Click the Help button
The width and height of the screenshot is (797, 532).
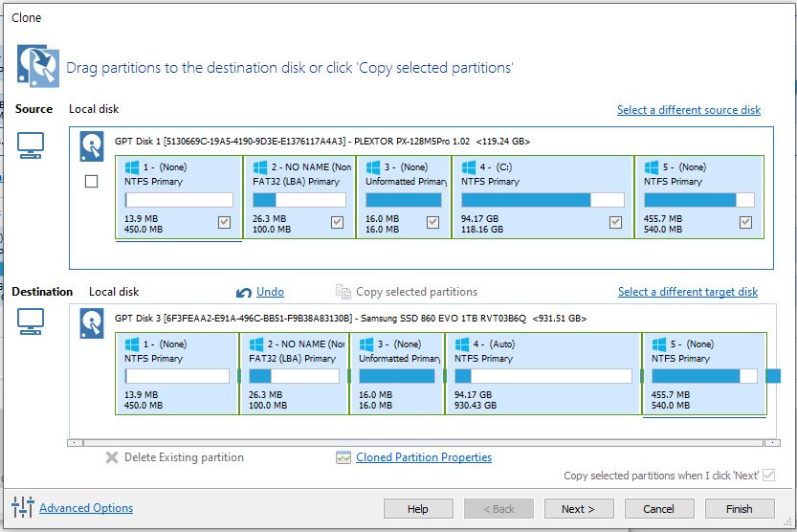point(418,509)
